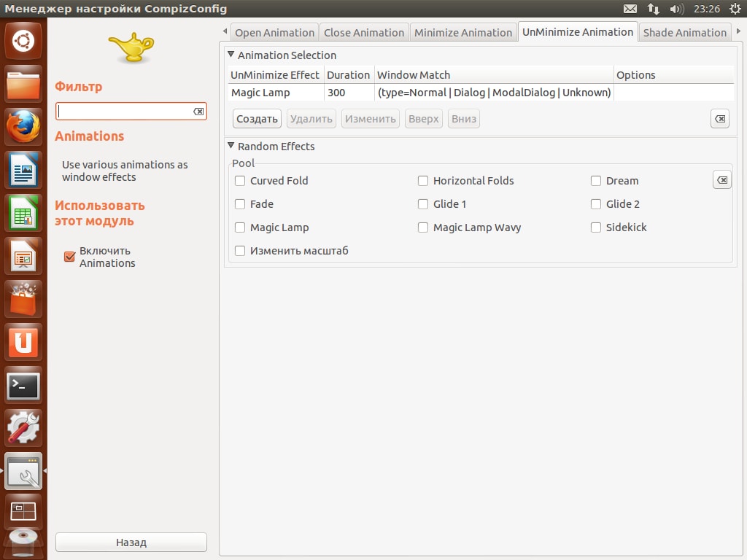Open the Files manager from the dock

coord(23,84)
